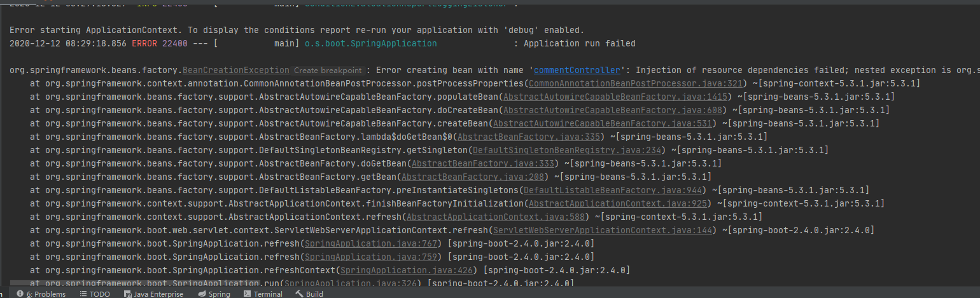Click the preInstantiateSingletons method text
The height and width of the screenshot is (298, 980).
coord(460,190)
